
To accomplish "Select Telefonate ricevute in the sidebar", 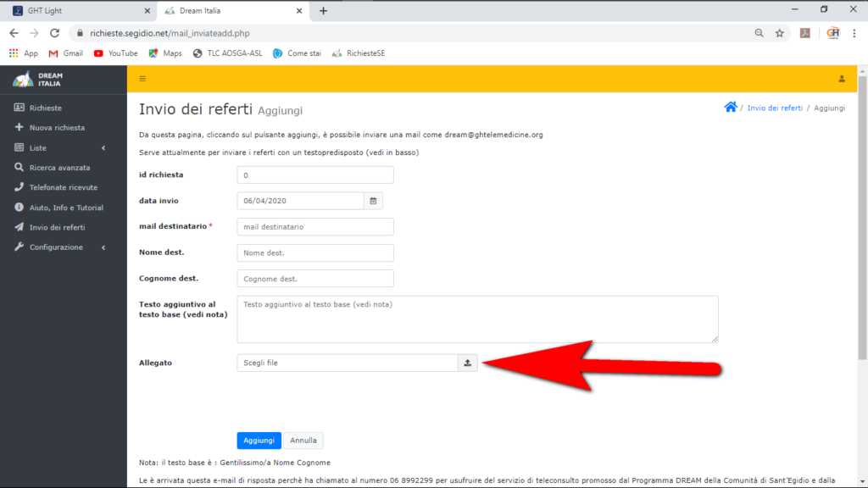I will click(x=63, y=187).
